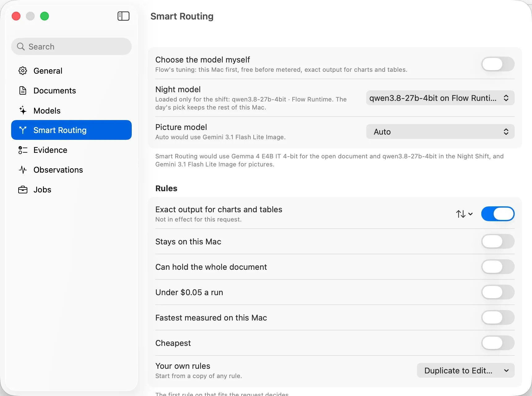Switch on Fastest measured on this Mac
Screen dimensions: 532x396
click(x=498, y=318)
